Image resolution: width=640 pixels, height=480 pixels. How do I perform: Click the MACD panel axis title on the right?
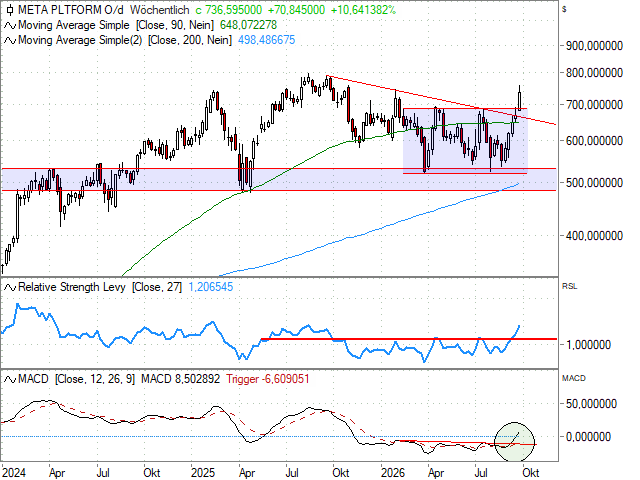pos(573,379)
